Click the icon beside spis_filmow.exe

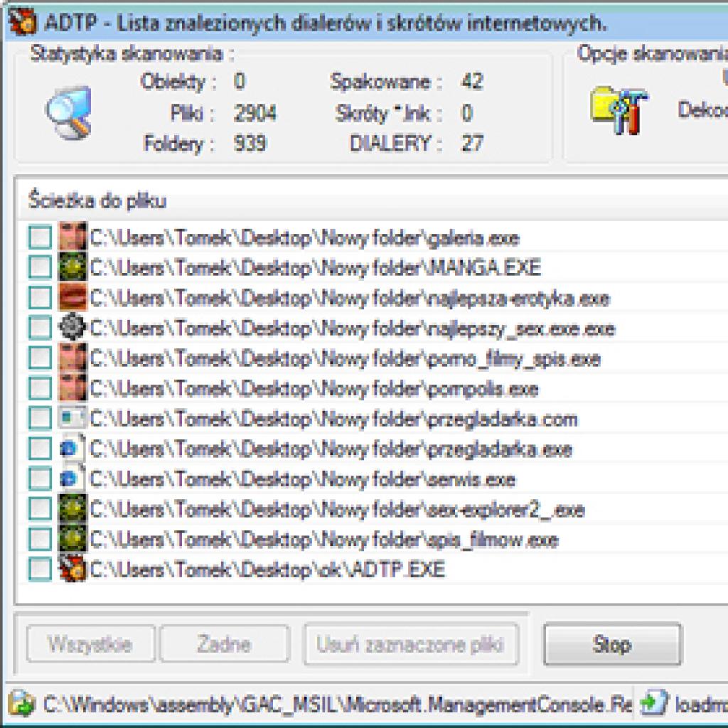(x=73, y=538)
